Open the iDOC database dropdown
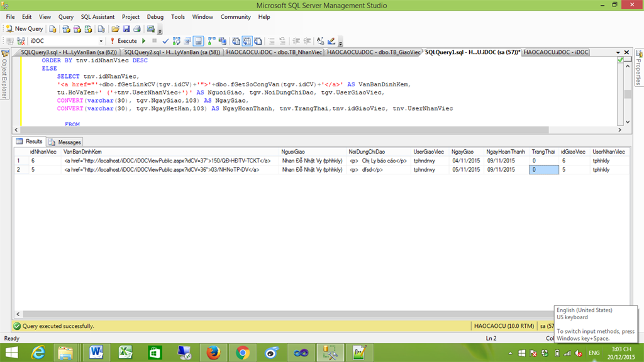The width and height of the screenshot is (644, 362). click(x=101, y=41)
